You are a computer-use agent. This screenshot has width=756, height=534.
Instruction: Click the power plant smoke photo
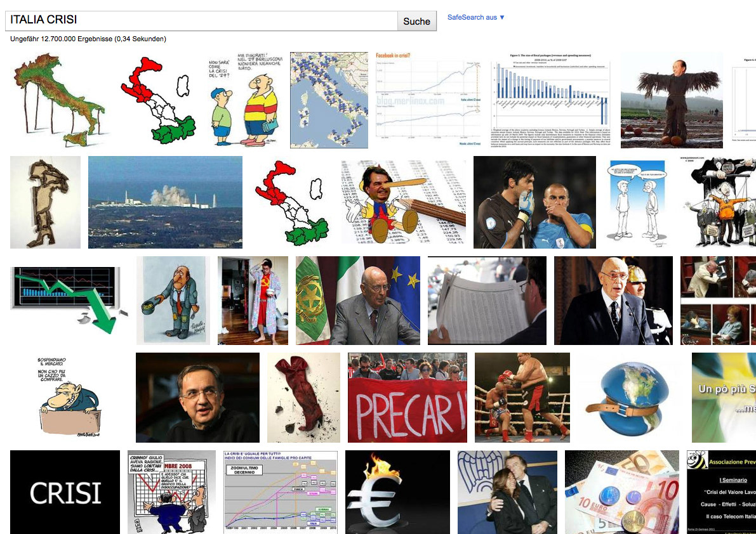[x=166, y=202]
